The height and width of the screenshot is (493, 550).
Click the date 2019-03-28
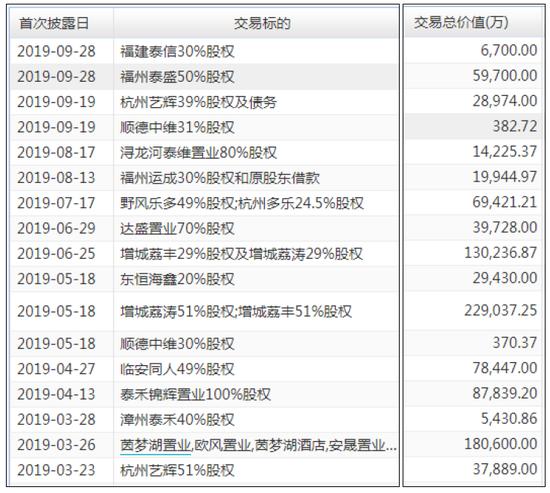tap(56, 419)
